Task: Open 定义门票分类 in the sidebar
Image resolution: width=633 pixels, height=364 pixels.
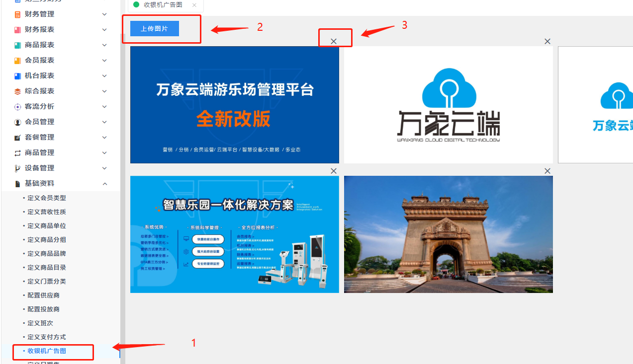Action: (x=47, y=282)
